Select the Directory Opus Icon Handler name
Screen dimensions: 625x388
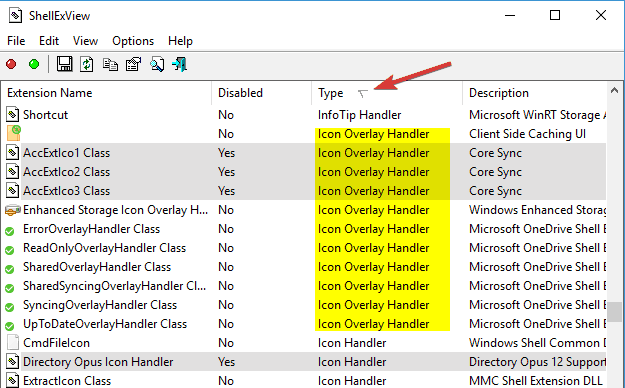[x=98, y=362]
